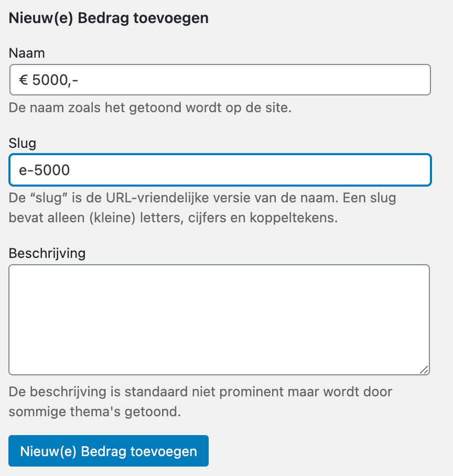The image size is (453, 476).
Task: Click the Nieuw(e) Bedrag toevoegen heading
Action: click(109, 18)
